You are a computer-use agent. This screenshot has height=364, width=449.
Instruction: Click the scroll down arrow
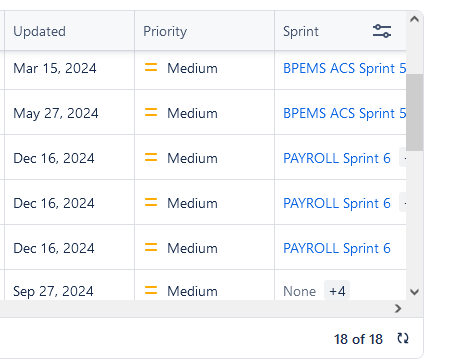414,292
